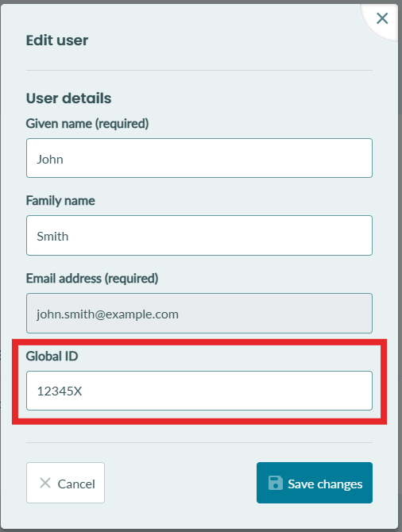This screenshot has width=402, height=532.
Task: Click the X icon beside Cancel
Action: [45, 483]
